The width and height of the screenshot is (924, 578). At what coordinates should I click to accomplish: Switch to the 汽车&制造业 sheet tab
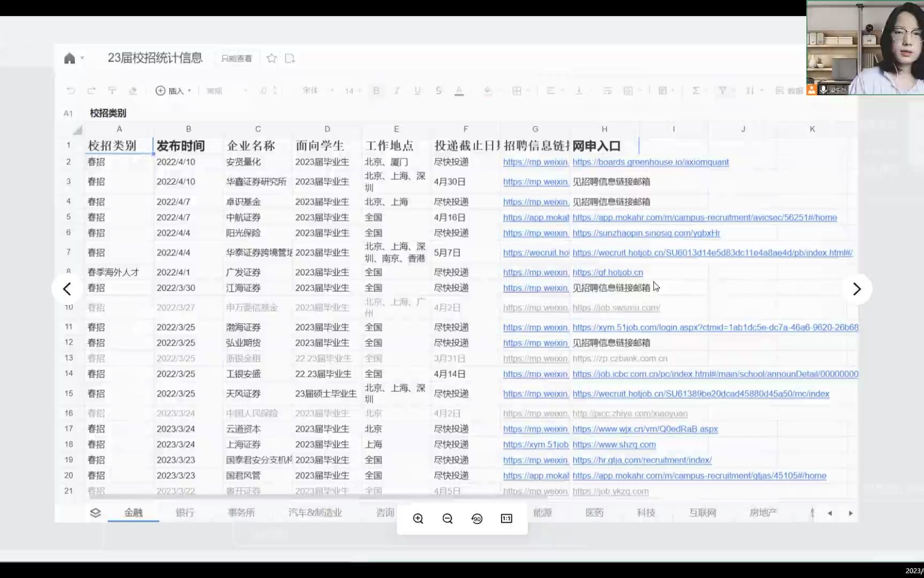click(315, 513)
